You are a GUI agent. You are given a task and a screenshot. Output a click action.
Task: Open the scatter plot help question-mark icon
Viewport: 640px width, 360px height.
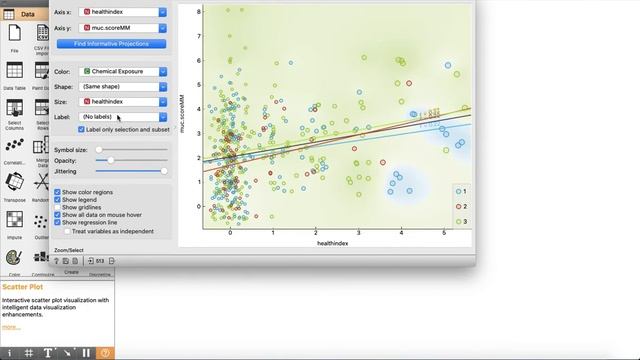(56, 261)
